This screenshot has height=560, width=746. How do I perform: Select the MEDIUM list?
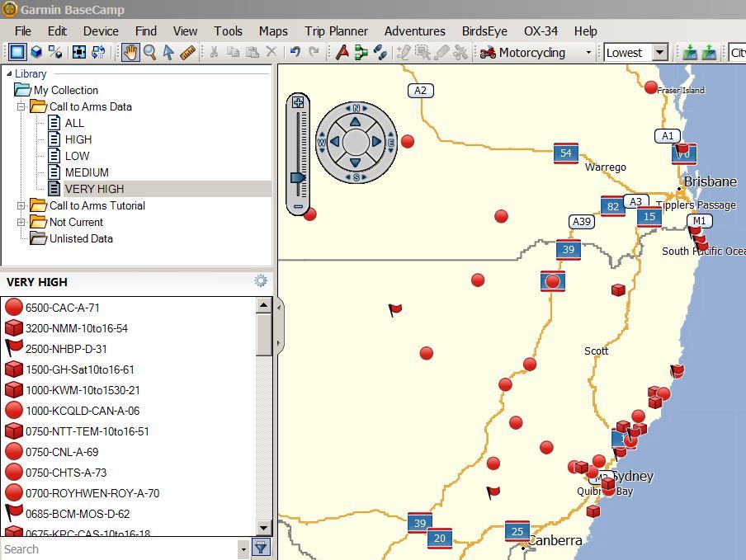click(87, 172)
